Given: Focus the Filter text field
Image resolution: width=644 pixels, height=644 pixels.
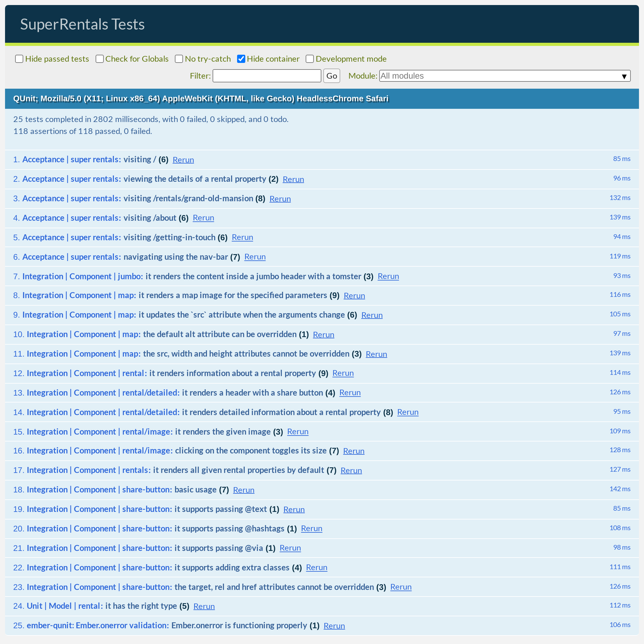Looking at the screenshot, I should click(267, 76).
